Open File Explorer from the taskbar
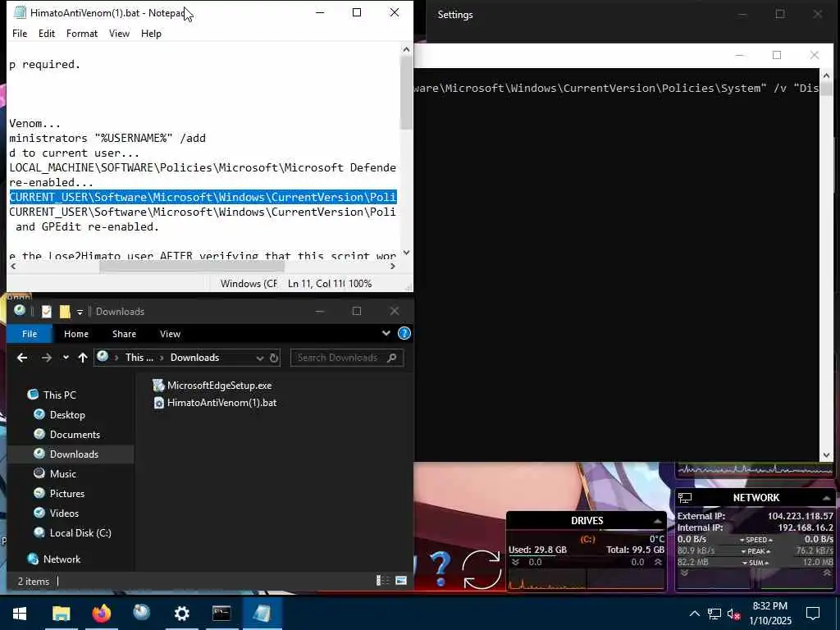 pyautogui.click(x=61, y=613)
